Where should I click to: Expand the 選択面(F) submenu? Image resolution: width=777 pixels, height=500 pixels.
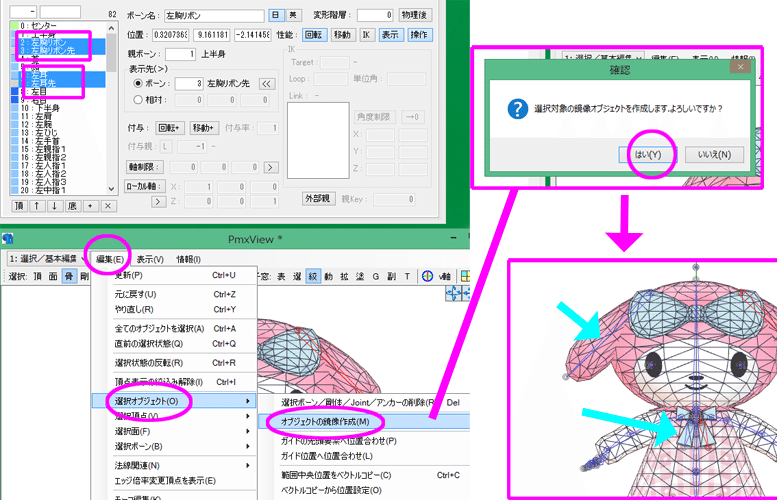point(174,432)
